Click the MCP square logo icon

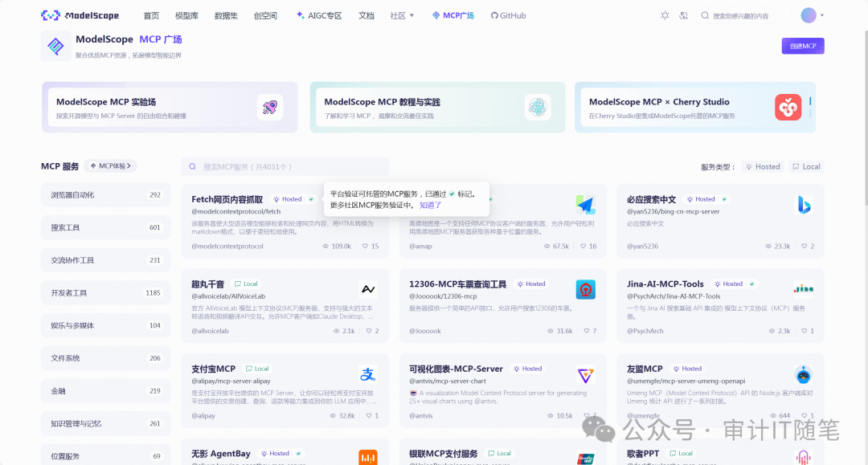click(x=56, y=46)
